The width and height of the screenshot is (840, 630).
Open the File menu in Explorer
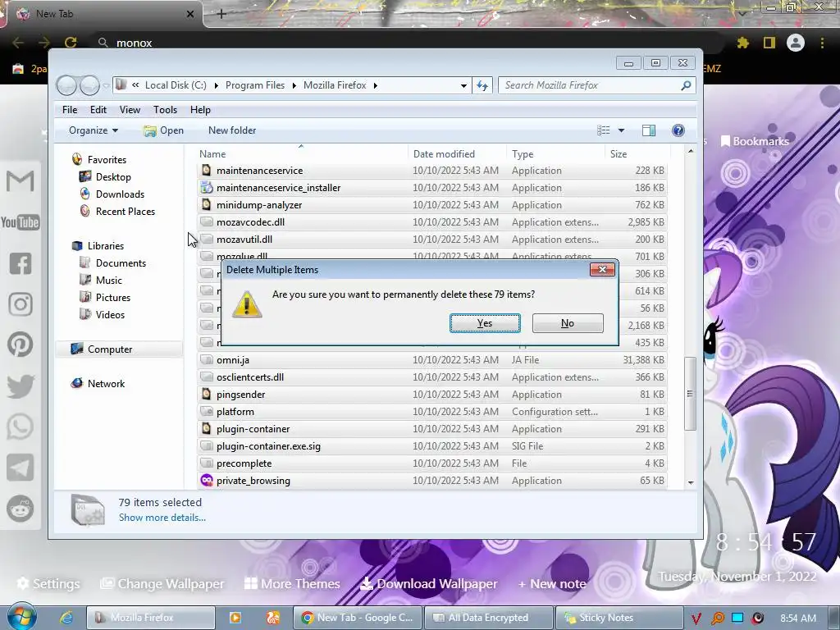(x=70, y=110)
